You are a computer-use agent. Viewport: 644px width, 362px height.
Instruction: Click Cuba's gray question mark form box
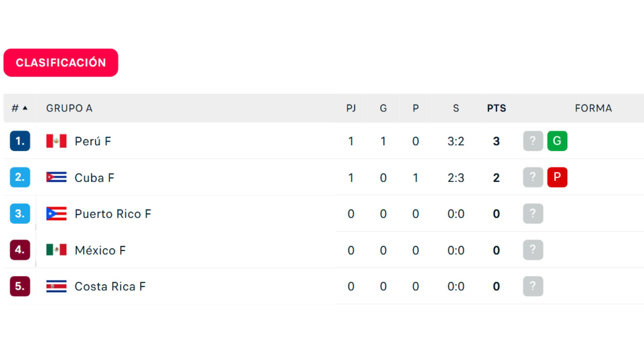(533, 177)
